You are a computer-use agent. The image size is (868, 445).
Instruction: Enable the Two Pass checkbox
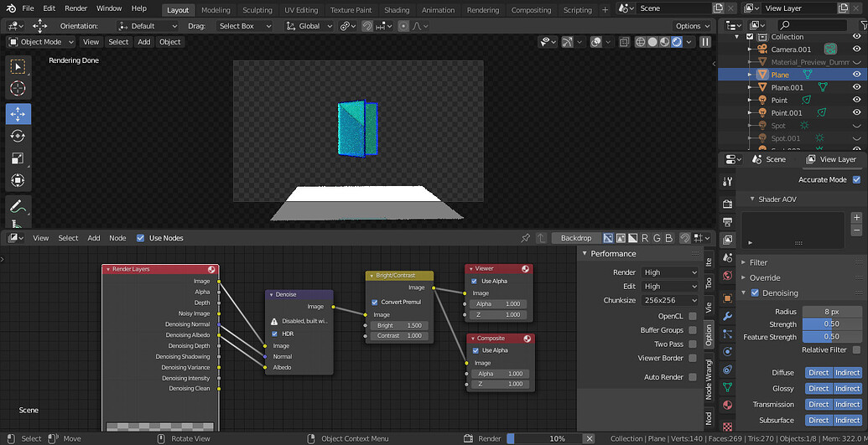[693, 344]
